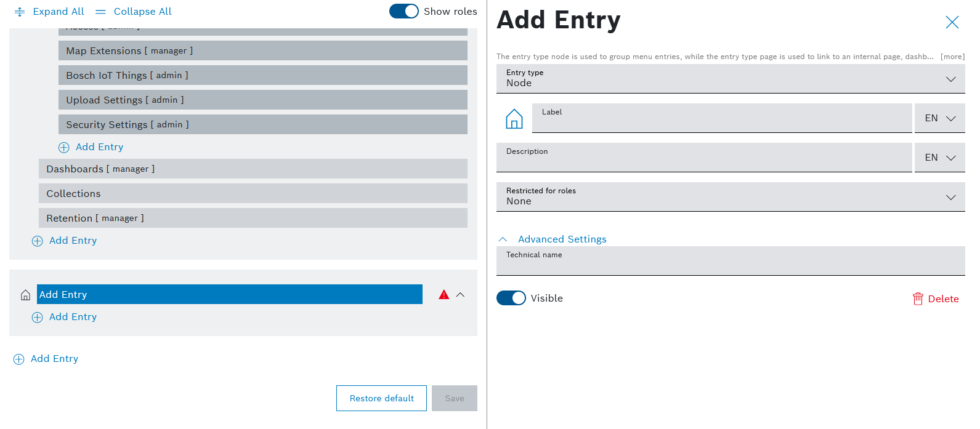Toggle the Show roles switch

[x=404, y=12]
